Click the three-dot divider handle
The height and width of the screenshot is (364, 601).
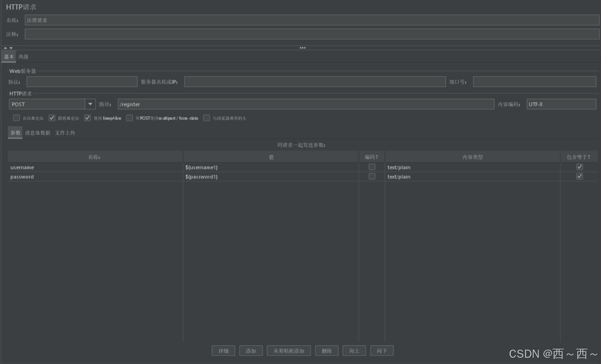(x=303, y=48)
